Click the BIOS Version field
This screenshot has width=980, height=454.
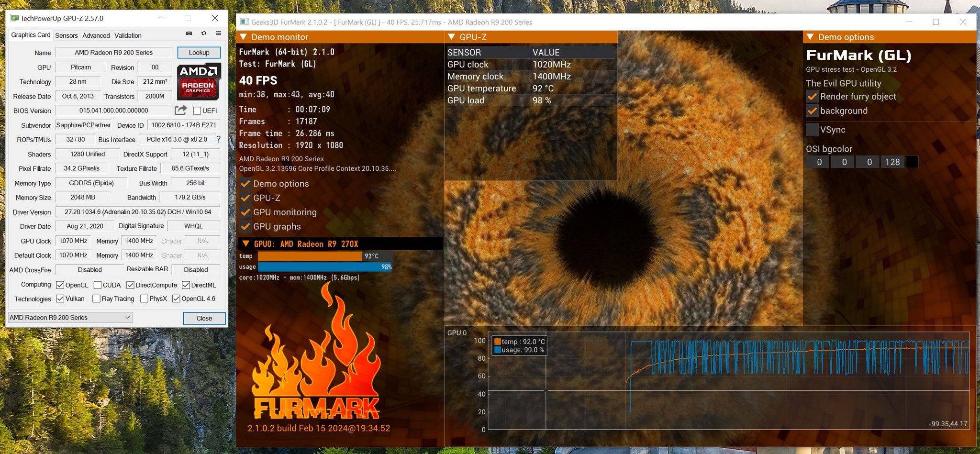pos(114,111)
